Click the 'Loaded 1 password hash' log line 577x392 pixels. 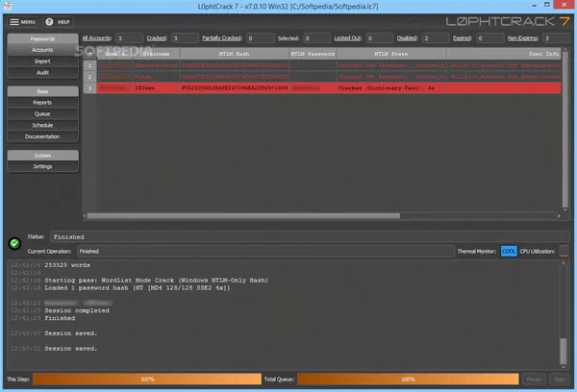[138, 288]
